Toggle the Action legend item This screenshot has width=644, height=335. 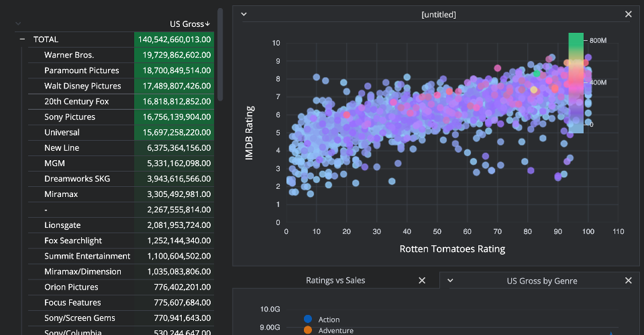321,320
